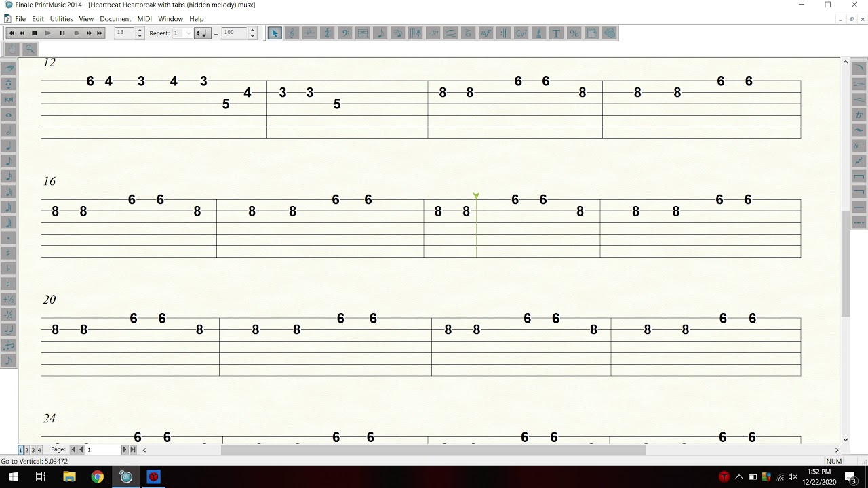868x488 pixels.
Task: Stop playback
Action: click(x=35, y=33)
